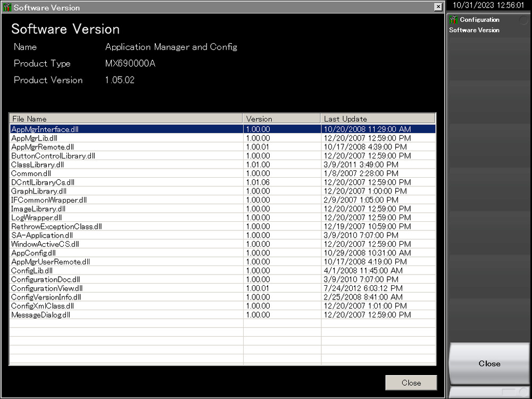Image resolution: width=532 pixels, height=399 pixels.
Task: Select the IFCommonWrapper.dll row
Action: 222,200
